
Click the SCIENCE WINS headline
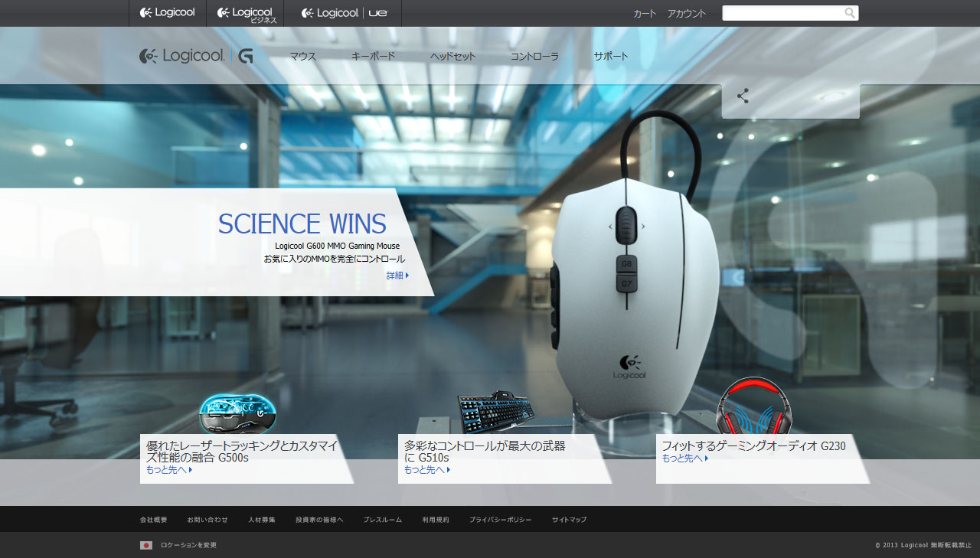click(x=302, y=224)
